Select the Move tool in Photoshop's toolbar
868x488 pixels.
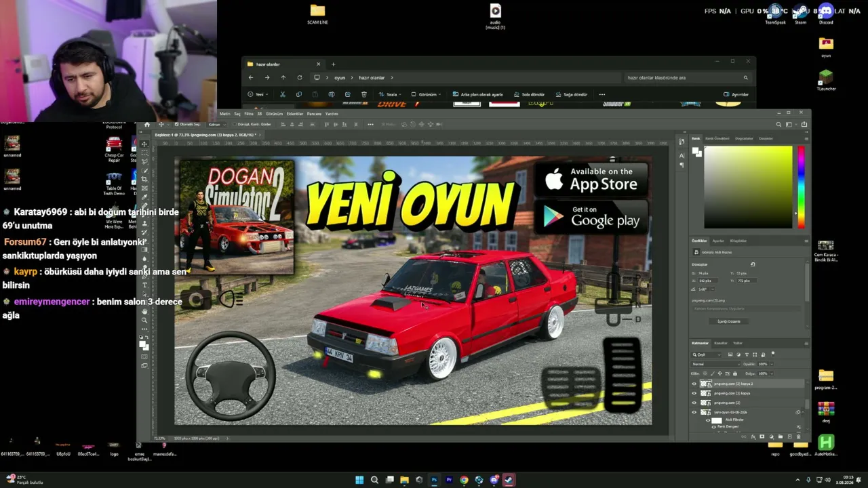[144, 144]
